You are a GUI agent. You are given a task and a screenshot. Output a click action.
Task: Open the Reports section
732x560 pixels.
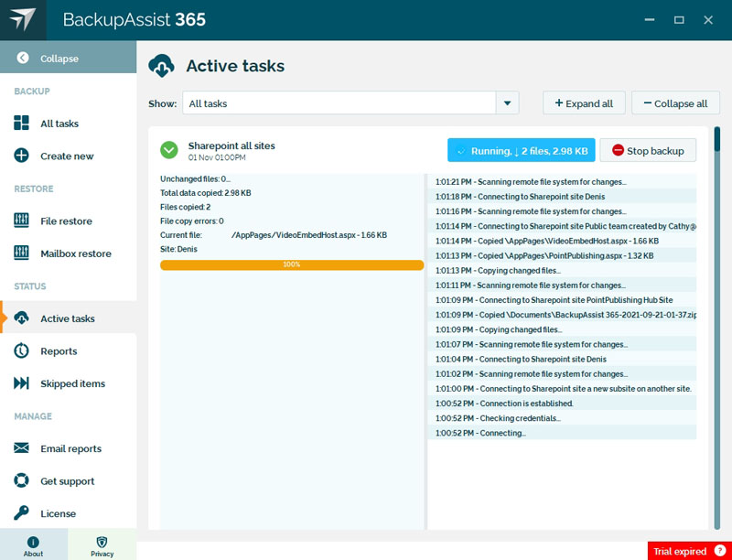pos(68,351)
